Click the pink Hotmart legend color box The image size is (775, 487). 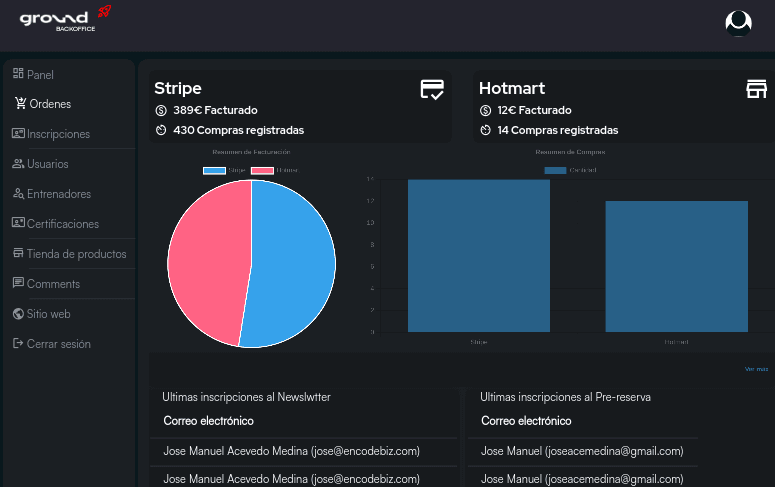262,171
